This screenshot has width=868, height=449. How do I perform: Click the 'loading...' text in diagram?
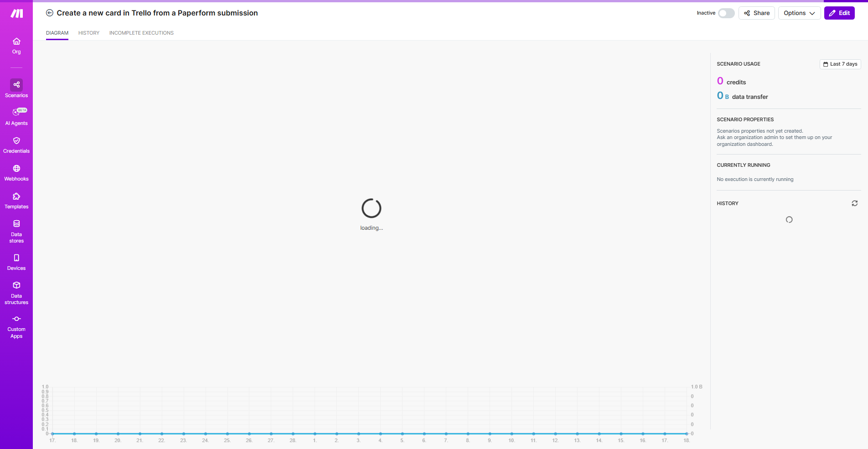pos(372,228)
